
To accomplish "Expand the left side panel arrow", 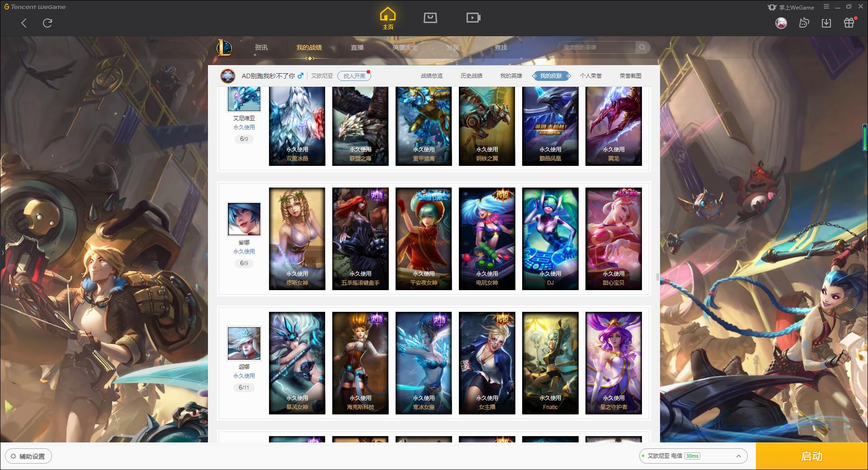I will tap(2, 252).
